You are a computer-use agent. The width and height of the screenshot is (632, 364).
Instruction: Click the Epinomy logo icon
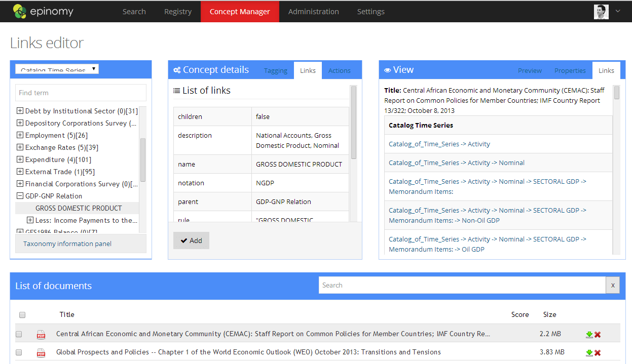[x=20, y=11]
